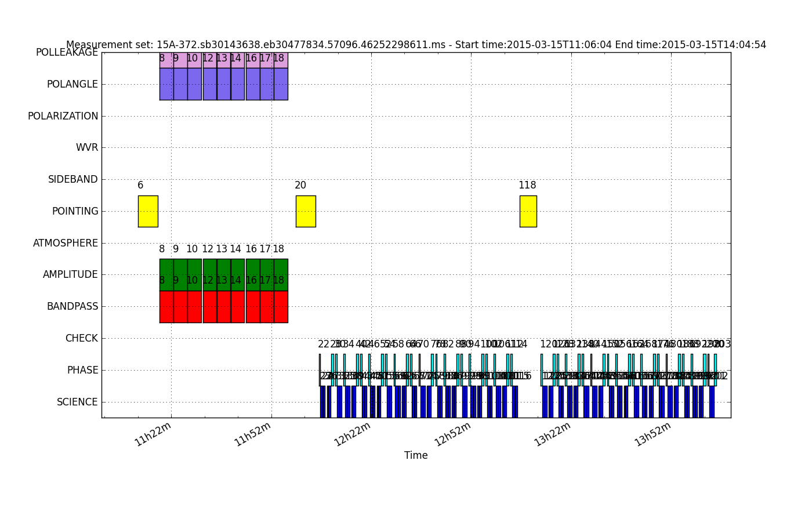Select the yellow POINTING block for scan 20
Image resolution: width=812 pixels, height=522 pixels.
coord(306,211)
